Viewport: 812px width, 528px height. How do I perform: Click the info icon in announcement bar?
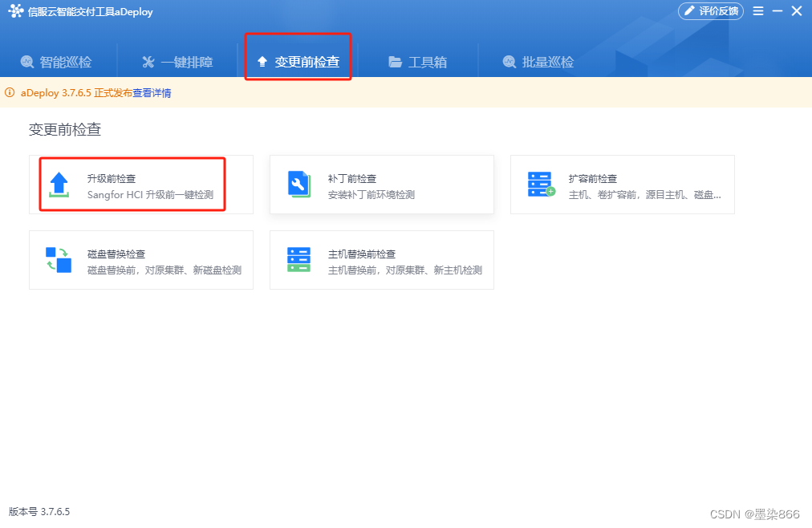click(x=10, y=92)
